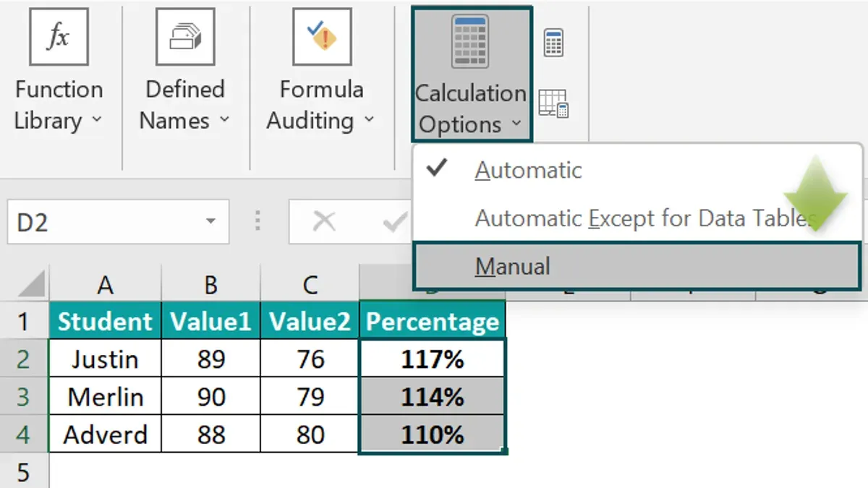Click the Value1 header cell

210,322
